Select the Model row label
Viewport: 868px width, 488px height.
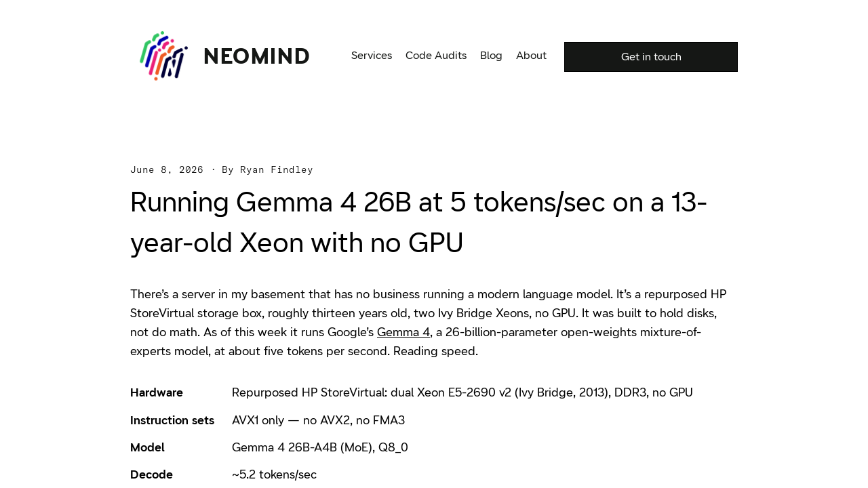pyautogui.click(x=147, y=447)
